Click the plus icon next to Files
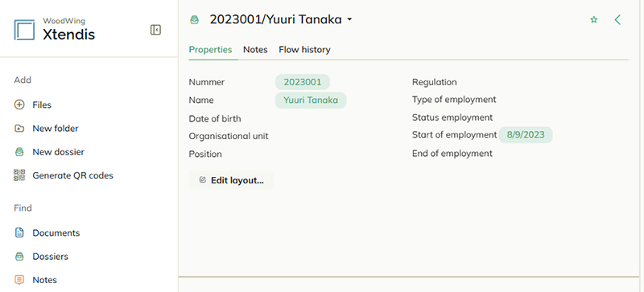 point(19,105)
